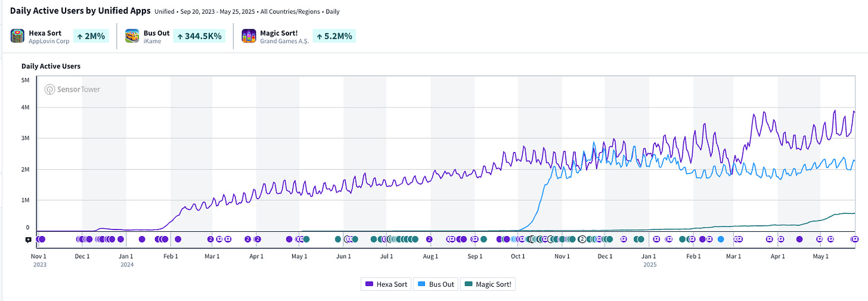Select the purple marker just after Feb 1 2024

point(178,239)
